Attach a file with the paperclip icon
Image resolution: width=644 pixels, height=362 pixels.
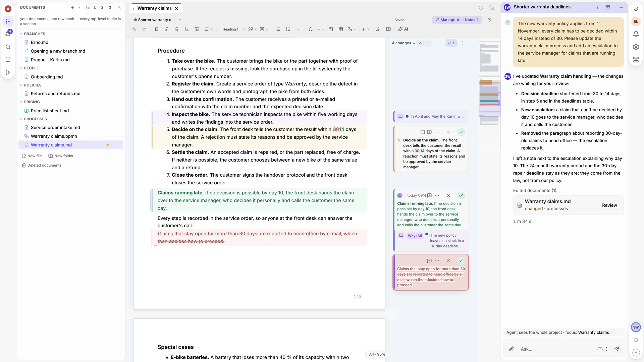coord(512,349)
